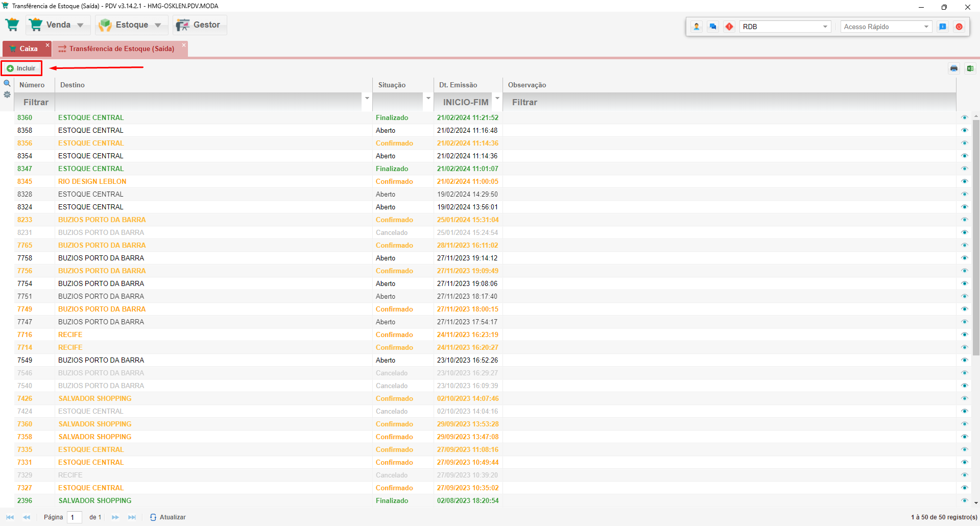Image resolution: width=980 pixels, height=526 pixels.
Task: Open the Estoque menu
Action: click(131, 25)
